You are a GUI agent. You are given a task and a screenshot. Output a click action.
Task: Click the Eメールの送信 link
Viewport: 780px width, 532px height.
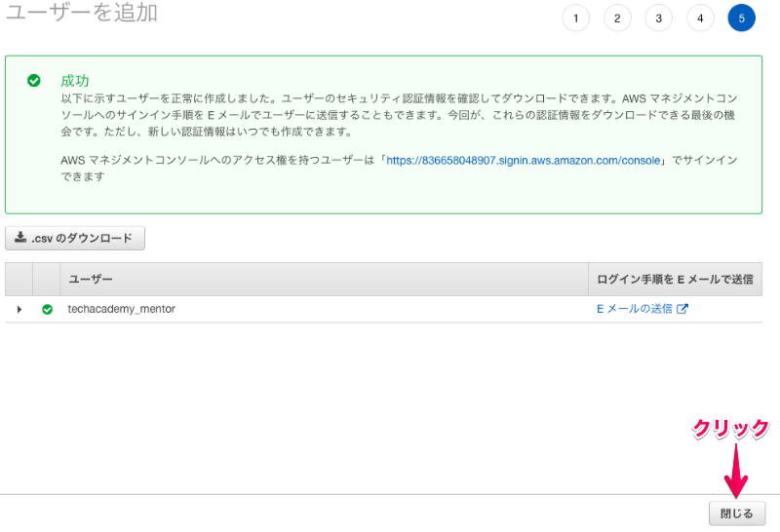point(634,309)
